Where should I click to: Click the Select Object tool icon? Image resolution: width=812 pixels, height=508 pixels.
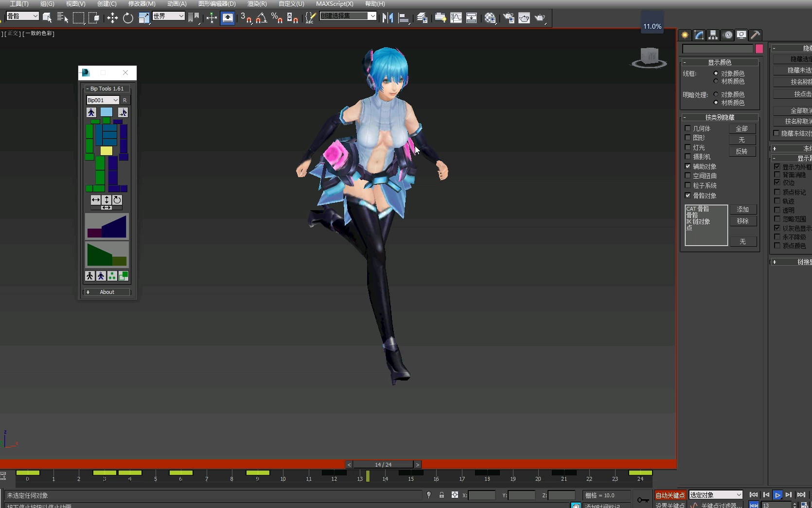pyautogui.click(x=47, y=18)
